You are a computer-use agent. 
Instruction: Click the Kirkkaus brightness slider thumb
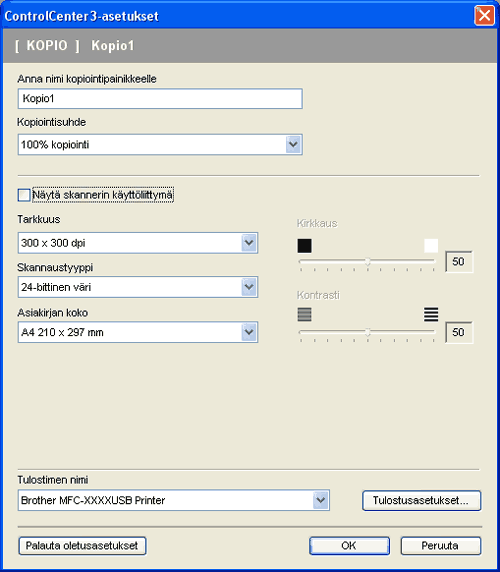pyautogui.click(x=368, y=262)
